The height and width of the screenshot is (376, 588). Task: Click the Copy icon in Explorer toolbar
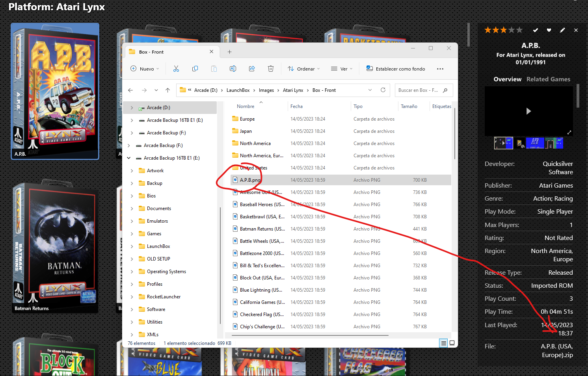[195, 69]
